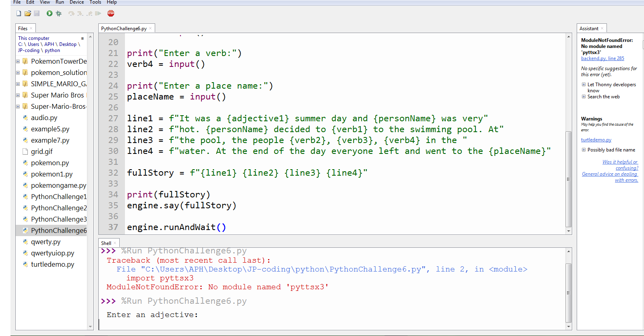Click the Python icon beside PythonChallenge6
The width and height of the screenshot is (644, 336).
tap(25, 230)
